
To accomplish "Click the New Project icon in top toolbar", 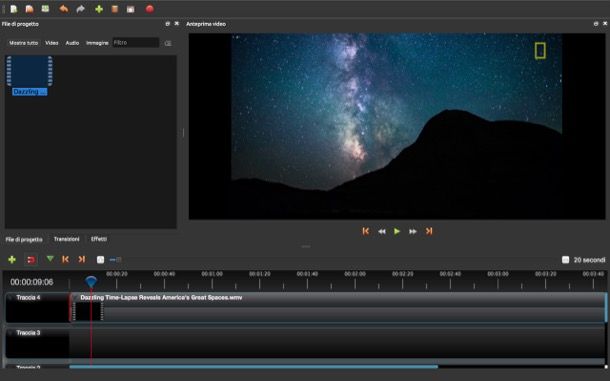I will [x=14, y=9].
